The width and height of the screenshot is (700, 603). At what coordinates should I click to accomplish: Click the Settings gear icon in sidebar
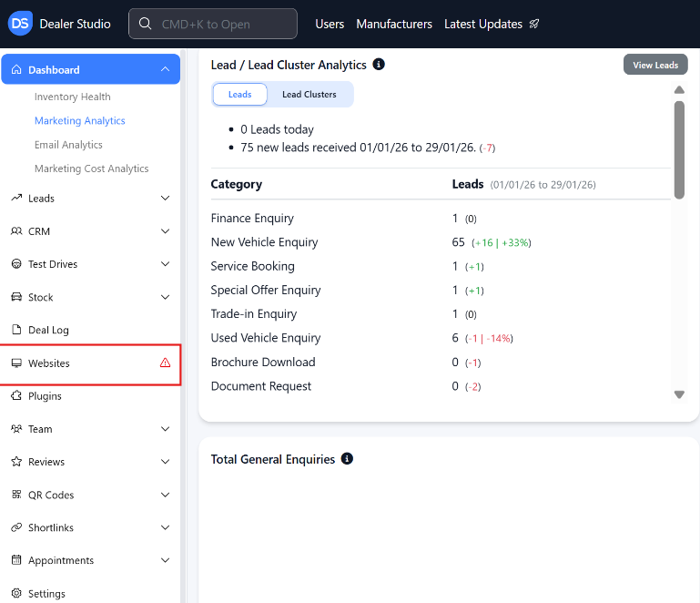(x=16, y=593)
